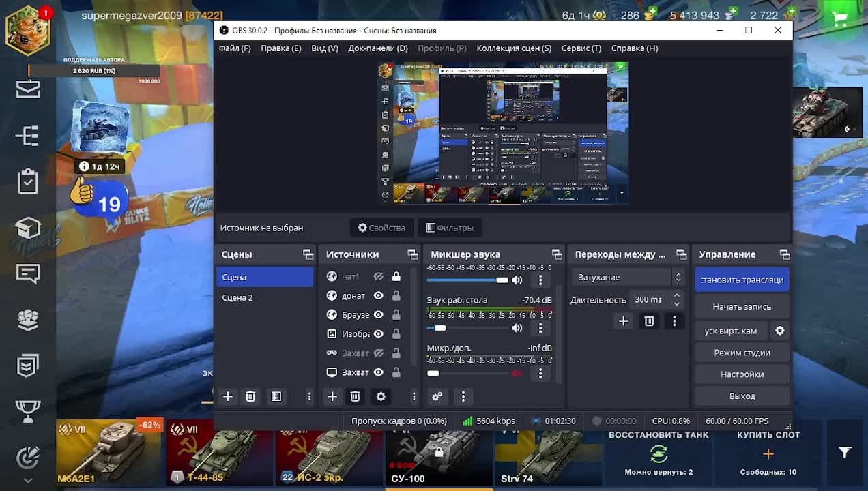
Task: Open the audio mixer bottom three-dot menu
Action: coord(463,396)
